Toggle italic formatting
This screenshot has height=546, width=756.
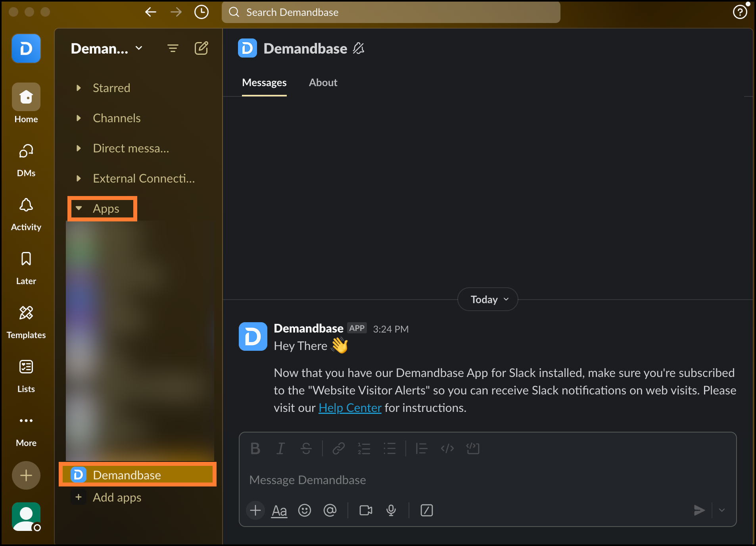pos(280,448)
